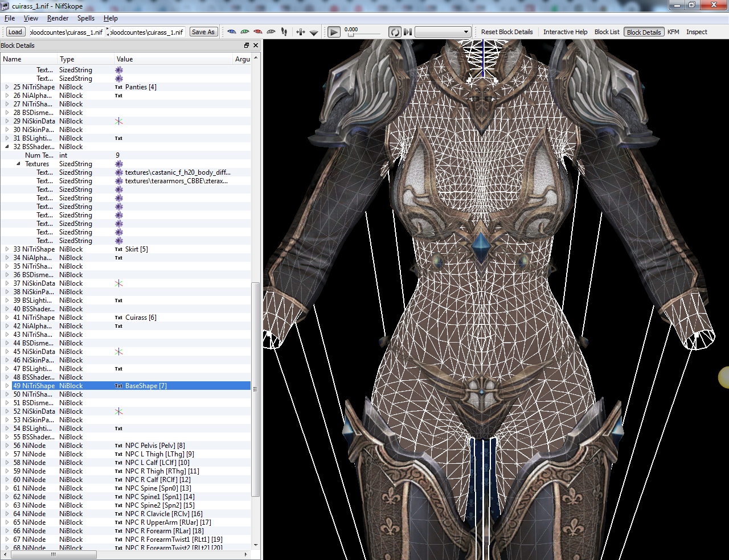729x560 pixels.
Task: Click the NiSkinData 37 value icon
Action: click(118, 283)
